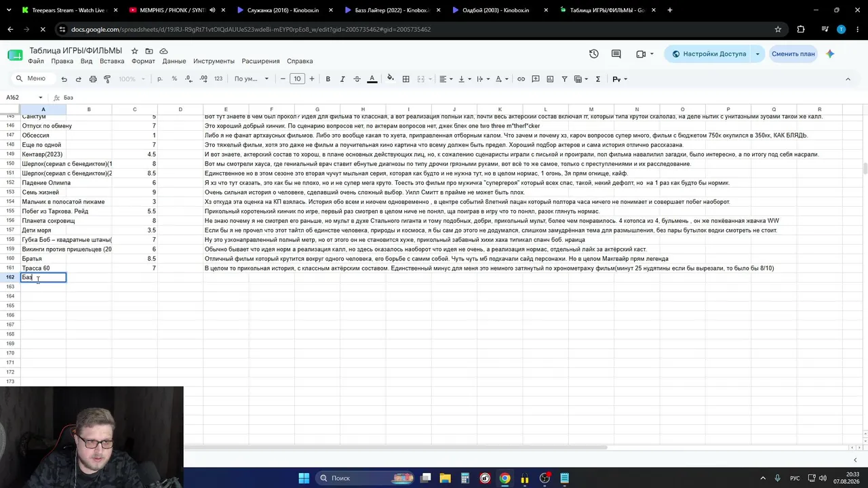Viewport: 868px width, 488px height.
Task: Increase decimal places button
Action: (x=203, y=79)
